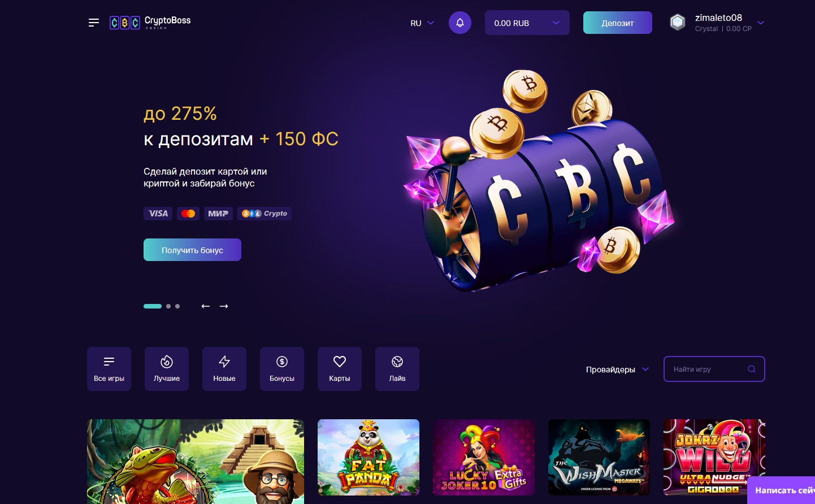Select the Visa payment icon

click(x=158, y=214)
